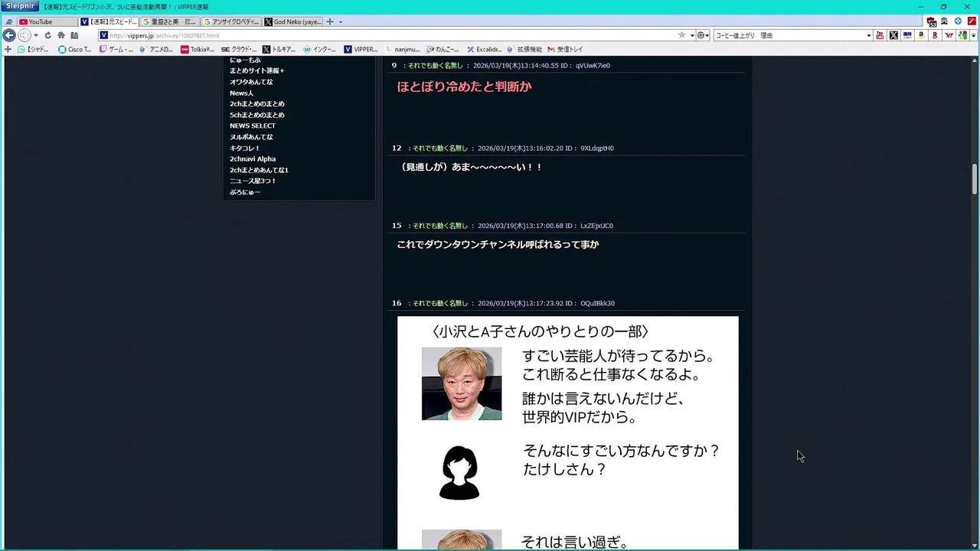Add bookmark with the plus icon on bookmarks bar
This screenshot has width=980, height=551.
pos(8,49)
